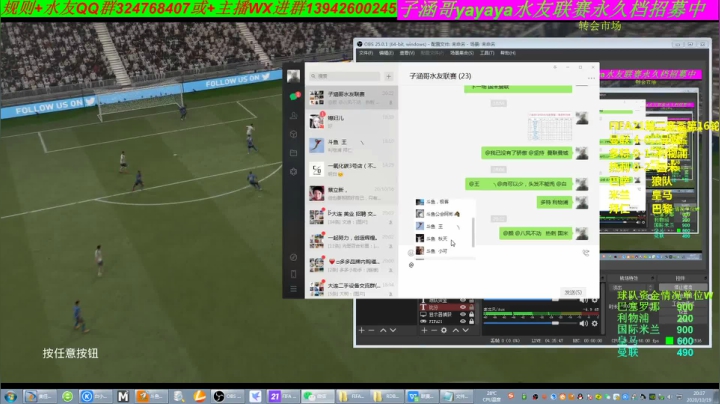
Task: Click the Send button in WeChat
Action: [x=573, y=292]
